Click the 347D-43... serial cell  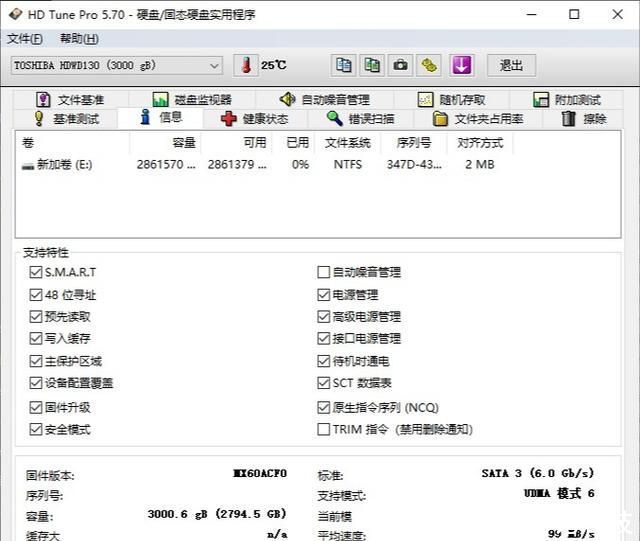click(x=414, y=165)
